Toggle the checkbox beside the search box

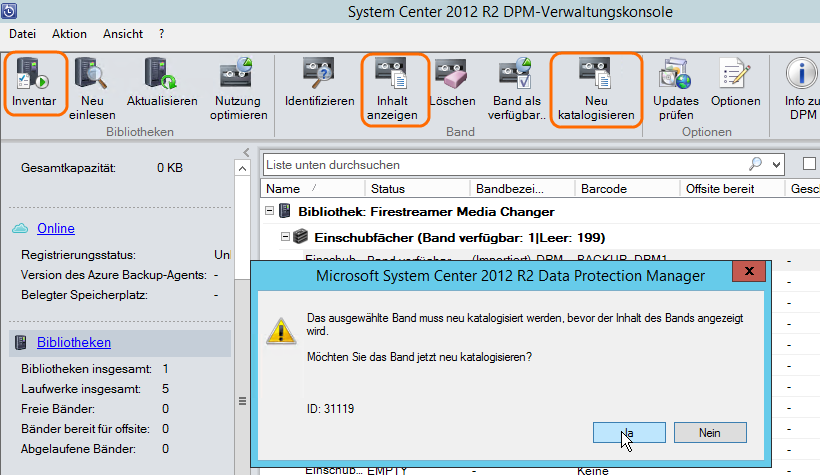(809, 164)
